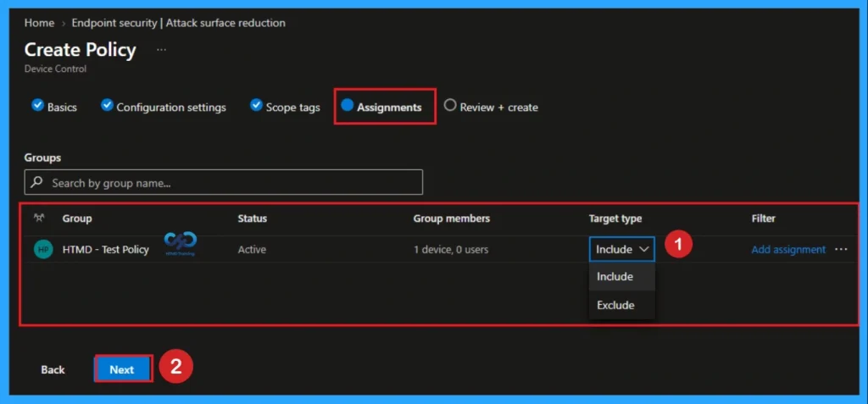
Task: Click the Active status cell
Action: [252, 250]
